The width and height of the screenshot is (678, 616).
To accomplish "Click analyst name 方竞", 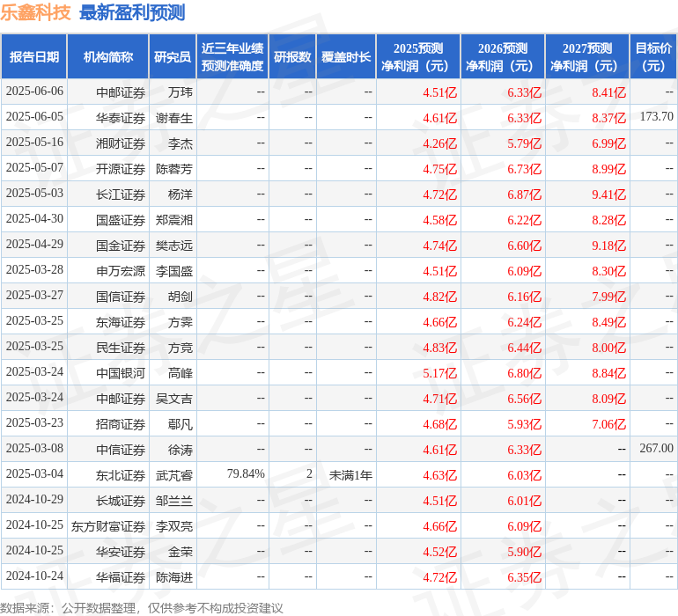I will point(181,348).
